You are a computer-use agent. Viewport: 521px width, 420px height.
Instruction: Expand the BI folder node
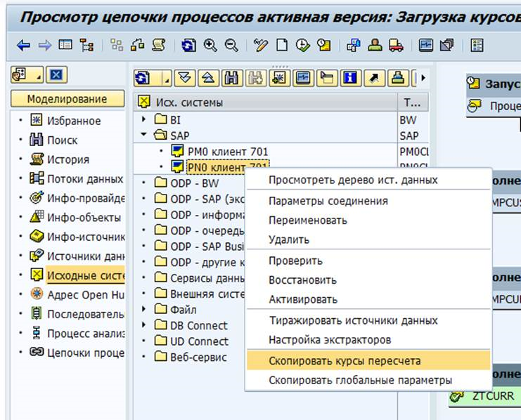(x=143, y=119)
